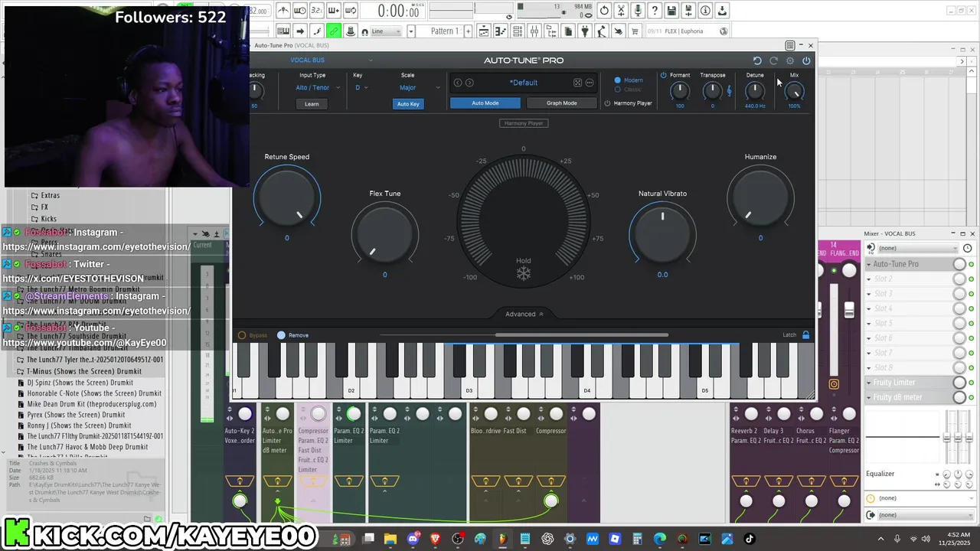The width and height of the screenshot is (980, 551).
Task: Open the VOCAL BUS track dropdown in Auto-Tune
Action: [331, 60]
